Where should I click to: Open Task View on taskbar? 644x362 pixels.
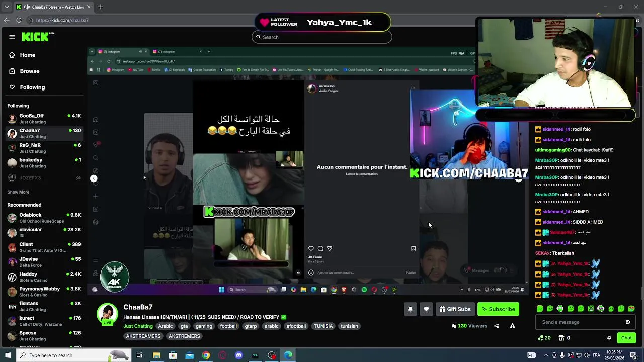click(x=139, y=355)
